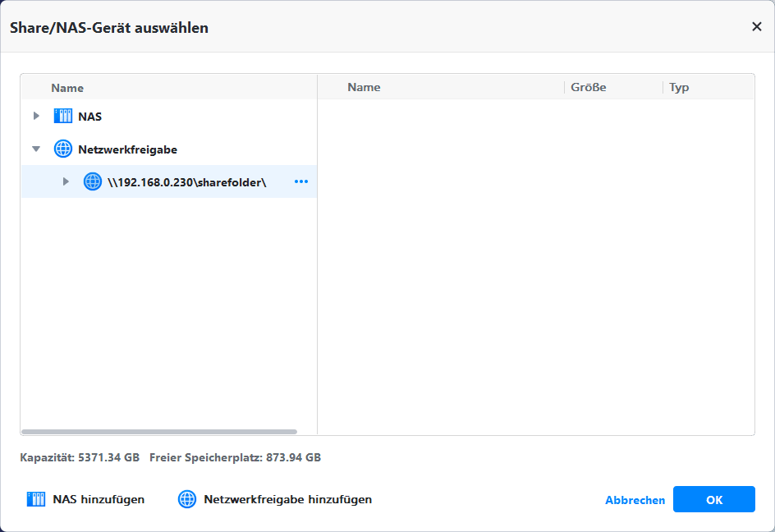Image resolution: width=775 pixels, height=532 pixels.
Task: Sort files by the Typ column header
Action: pyautogui.click(x=679, y=87)
